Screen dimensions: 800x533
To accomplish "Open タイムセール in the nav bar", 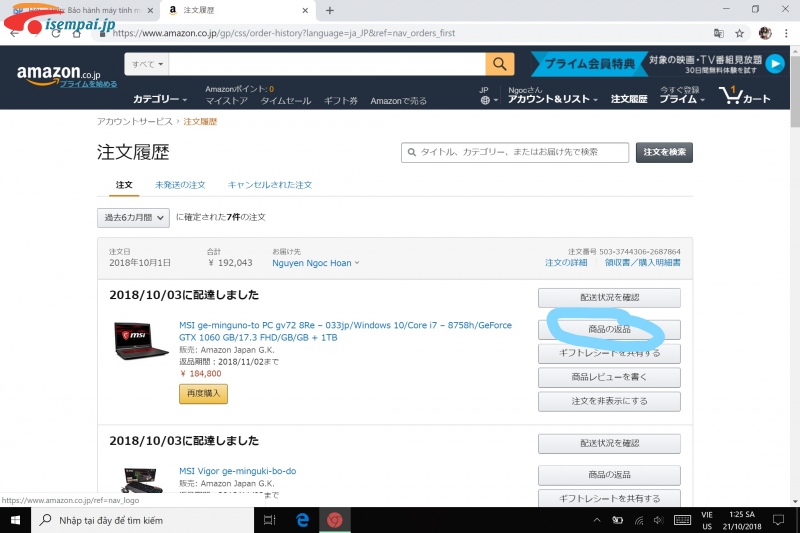I will coord(286,101).
